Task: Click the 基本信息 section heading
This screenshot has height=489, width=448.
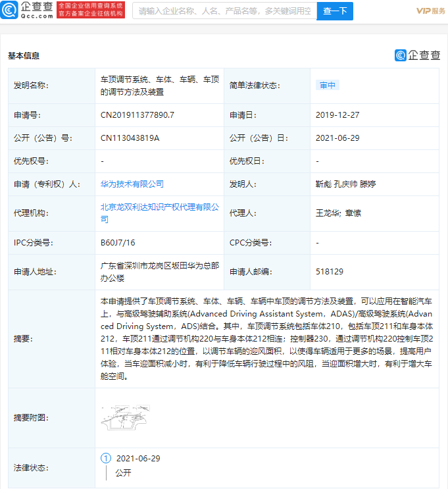Action: pos(24,56)
